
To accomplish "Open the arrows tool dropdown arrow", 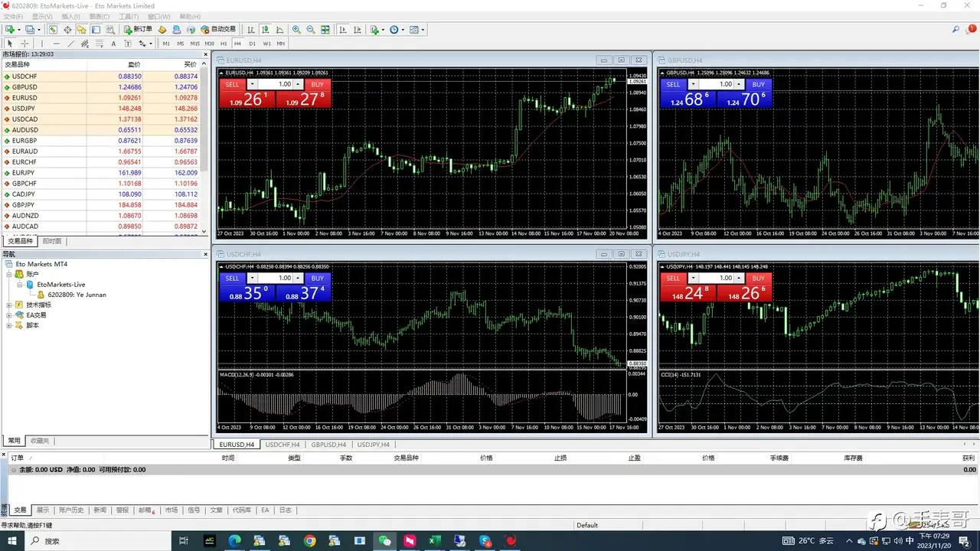I will point(151,44).
